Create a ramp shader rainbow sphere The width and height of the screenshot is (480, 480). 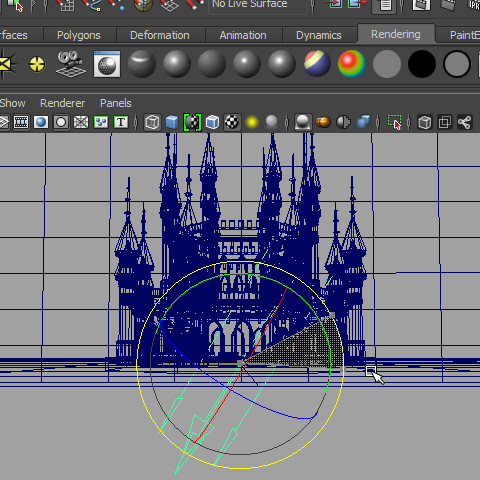tap(352, 64)
